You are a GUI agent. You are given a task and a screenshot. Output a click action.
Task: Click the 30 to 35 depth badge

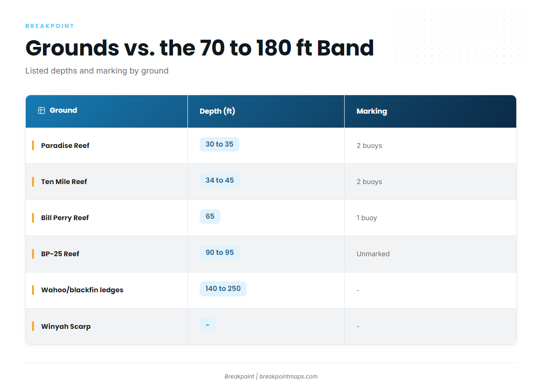click(x=220, y=144)
